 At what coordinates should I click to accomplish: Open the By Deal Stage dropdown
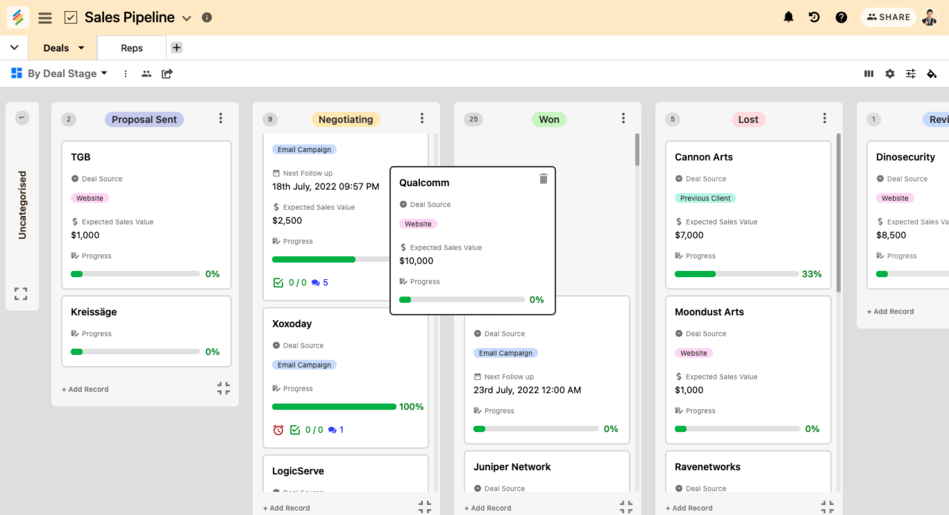[x=60, y=74]
